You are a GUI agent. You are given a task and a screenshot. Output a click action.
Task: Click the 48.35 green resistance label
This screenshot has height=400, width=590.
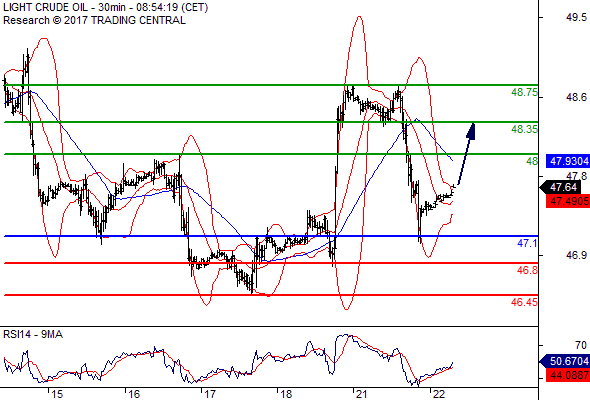[524, 129]
